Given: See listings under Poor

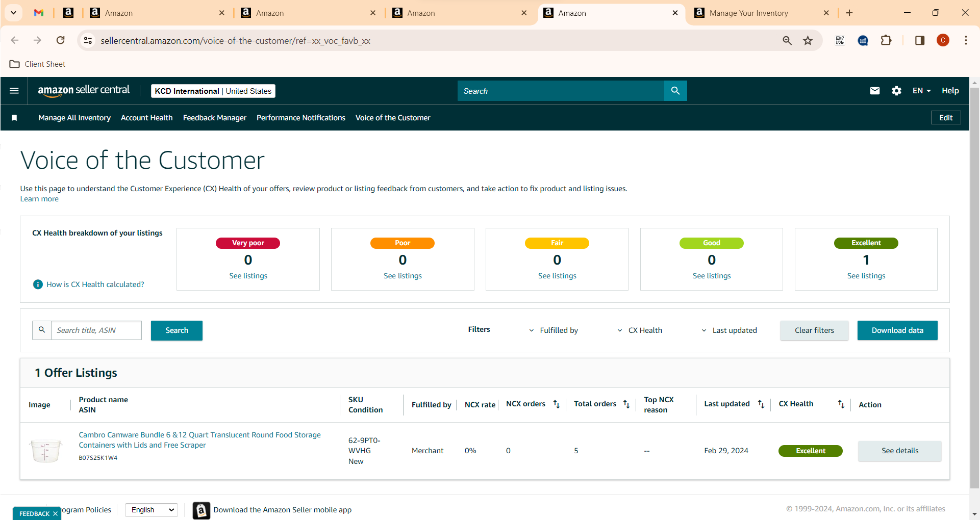Looking at the screenshot, I should pos(403,276).
